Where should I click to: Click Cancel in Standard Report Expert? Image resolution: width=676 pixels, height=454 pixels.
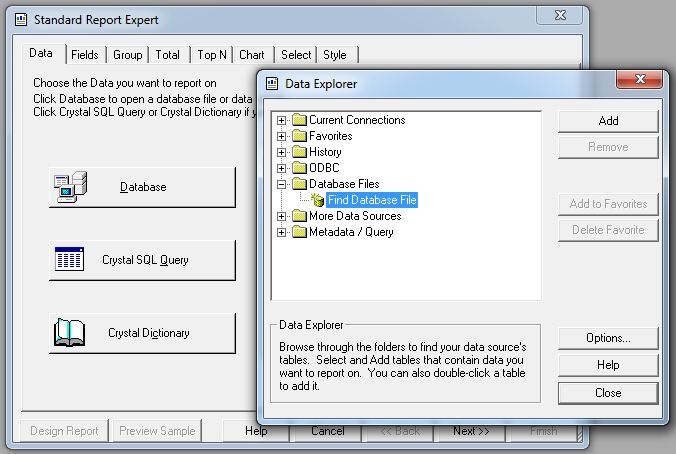pos(328,431)
